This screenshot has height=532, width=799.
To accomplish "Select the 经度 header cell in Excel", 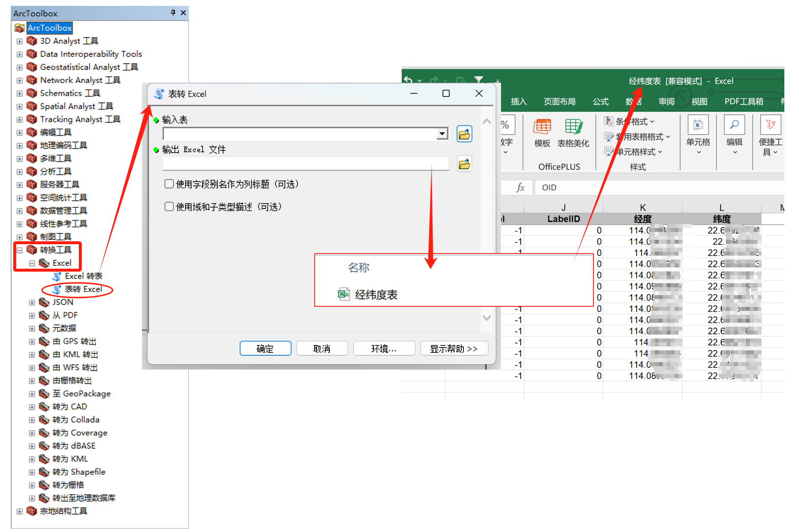I will pyautogui.click(x=642, y=219).
